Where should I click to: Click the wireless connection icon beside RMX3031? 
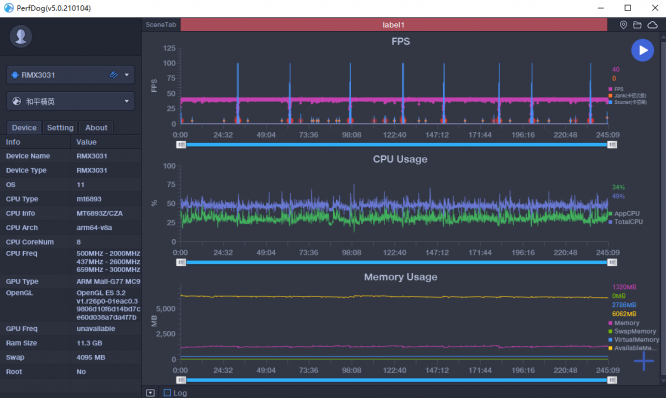click(x=113, y=75)
